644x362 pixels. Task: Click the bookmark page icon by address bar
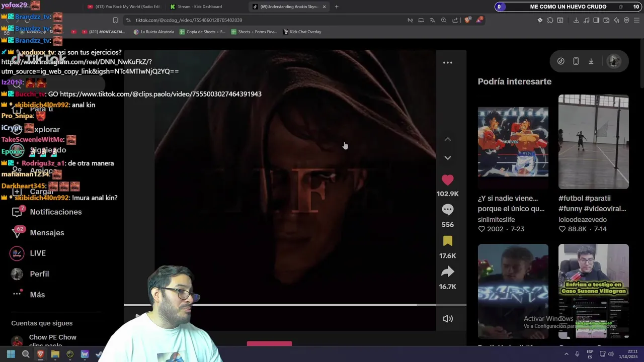point(115,20)
